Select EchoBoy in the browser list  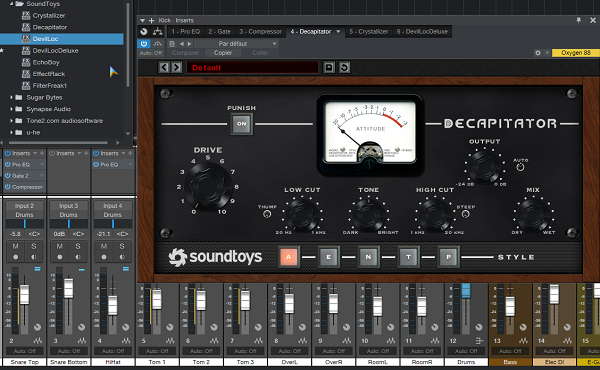pos(46,62)
